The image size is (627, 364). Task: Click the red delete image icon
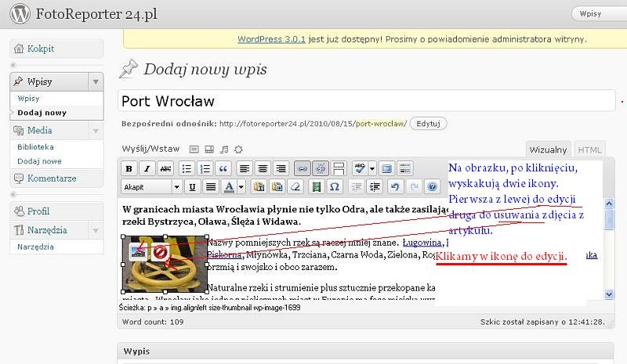click(159, 252)
